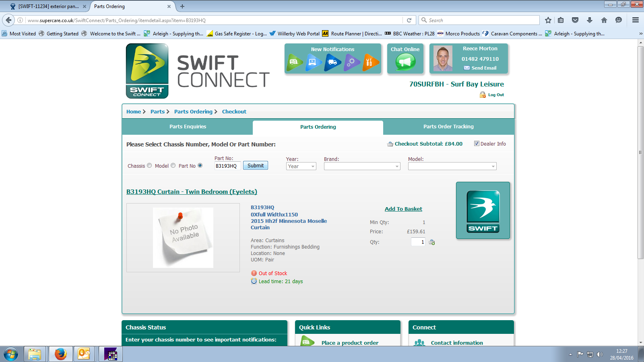Click the padlock icon beside Log Out
The width and height of the screenshot is (644, 362).
click(483, 95)
